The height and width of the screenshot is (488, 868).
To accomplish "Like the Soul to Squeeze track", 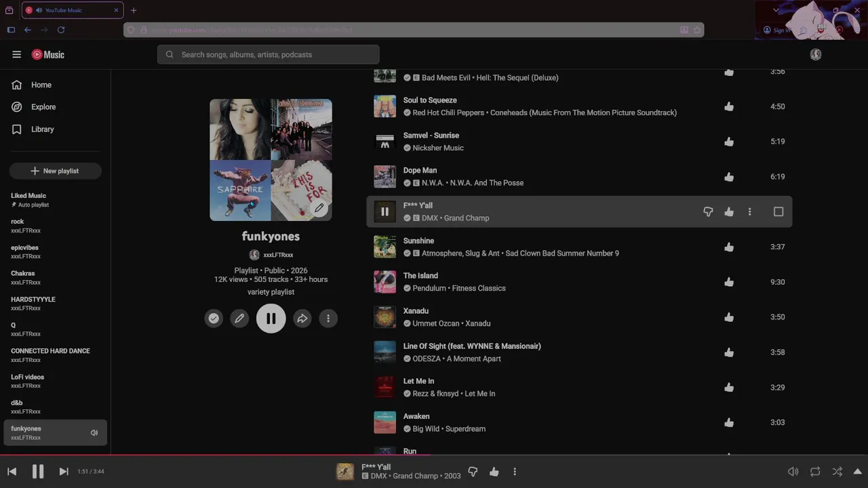I will click(729, 106).
